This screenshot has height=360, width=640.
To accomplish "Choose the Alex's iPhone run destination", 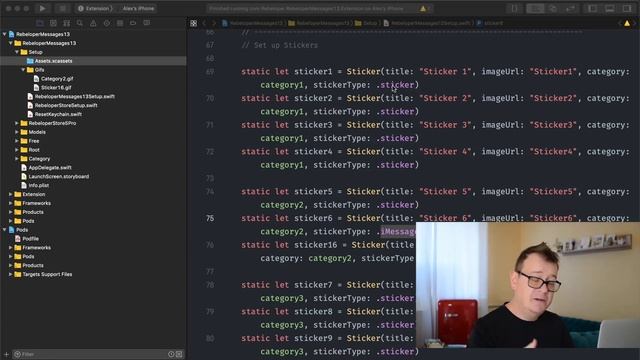I will (x=138, y=8).
